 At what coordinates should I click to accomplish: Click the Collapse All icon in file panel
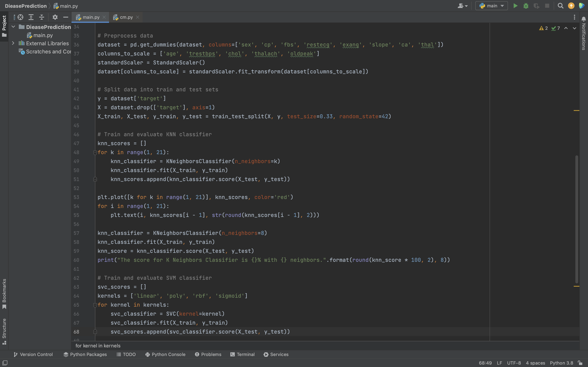[41, 17]
